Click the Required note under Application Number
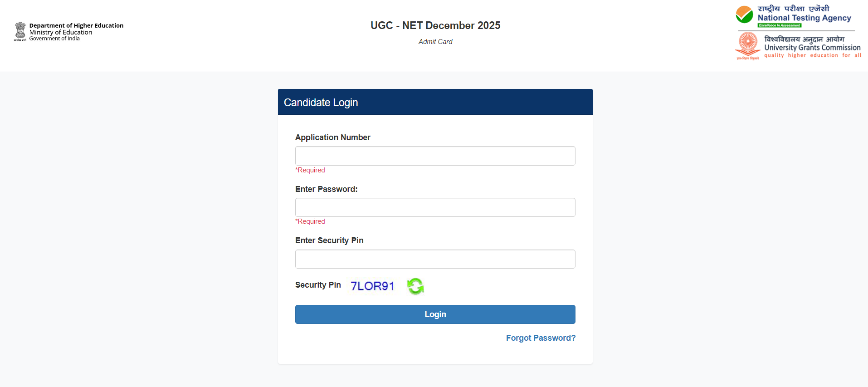Image resolution: width=868 pixels, height=387 pixels. click(310, 170)
